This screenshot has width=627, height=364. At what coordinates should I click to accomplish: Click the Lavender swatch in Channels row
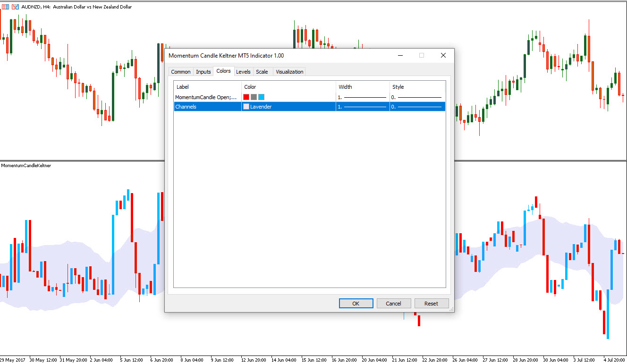coord(246,107)
